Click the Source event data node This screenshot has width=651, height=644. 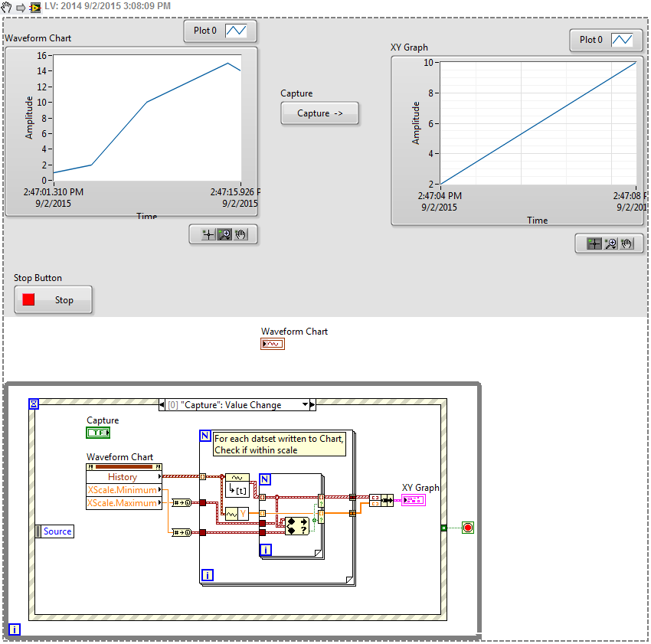(57, 531)
